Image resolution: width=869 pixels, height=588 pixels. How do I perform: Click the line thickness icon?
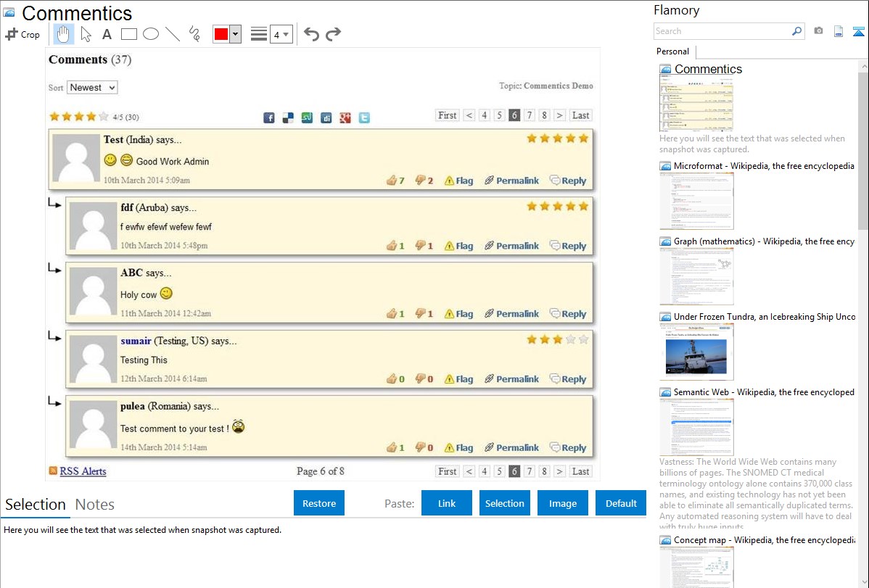click(259, 34)
